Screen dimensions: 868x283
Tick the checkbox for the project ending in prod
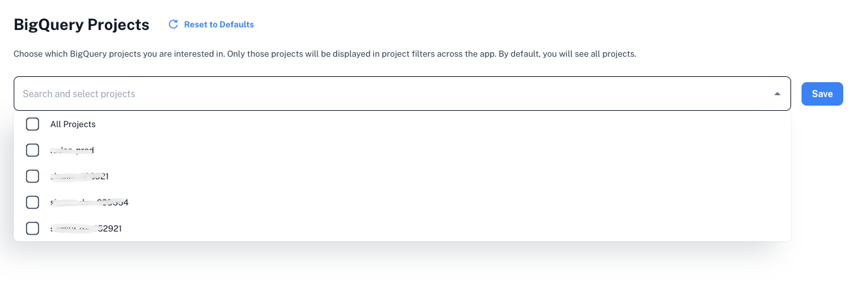click(33, 150)
